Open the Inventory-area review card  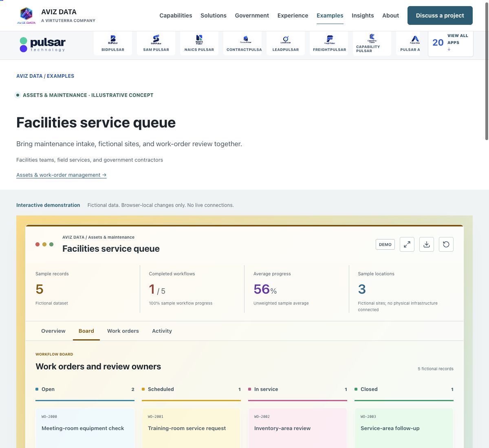[297, 428]
